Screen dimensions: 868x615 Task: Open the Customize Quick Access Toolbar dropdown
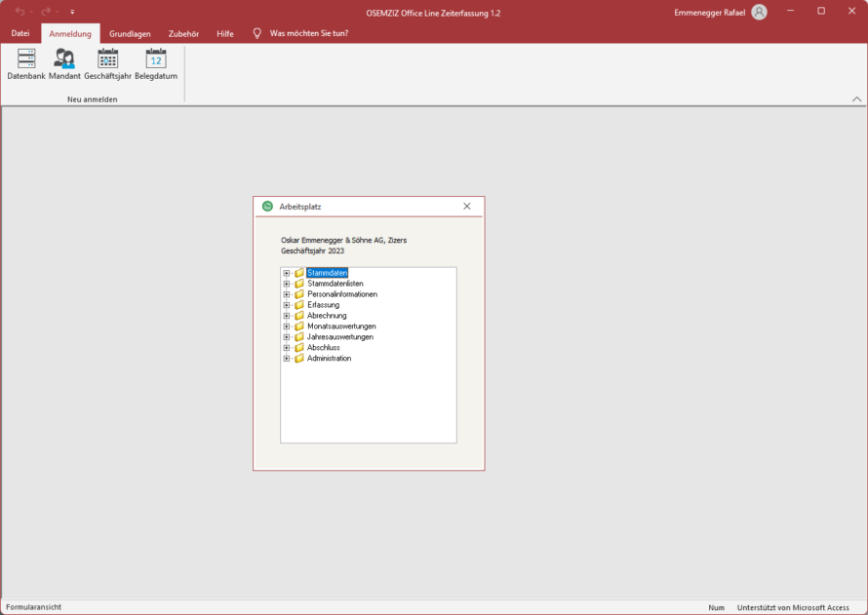click(x=72, y=12)
